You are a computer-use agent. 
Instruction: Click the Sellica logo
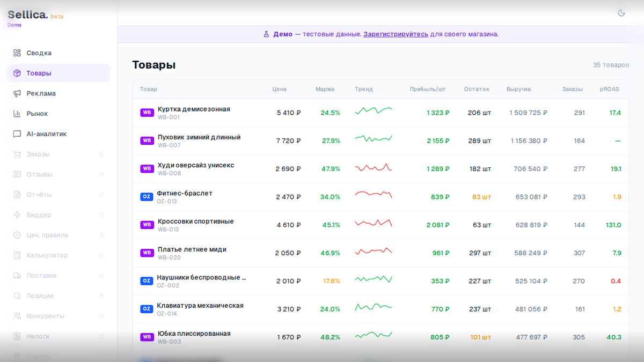tap(28, 15)
